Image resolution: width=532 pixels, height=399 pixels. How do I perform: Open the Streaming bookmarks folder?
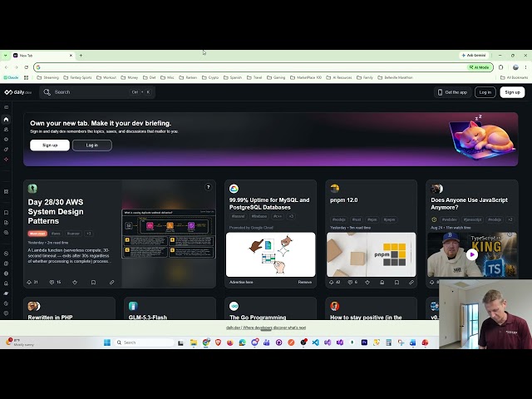[x=48, y=77]
